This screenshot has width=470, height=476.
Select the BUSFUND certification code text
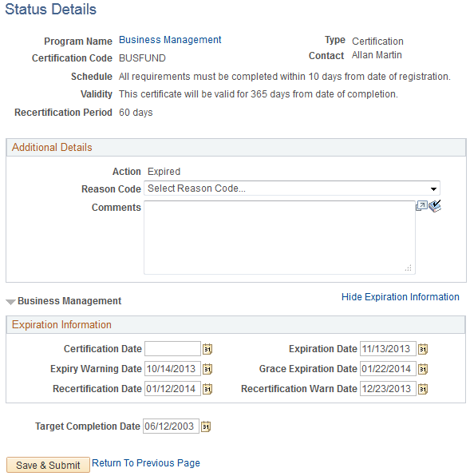142,58
